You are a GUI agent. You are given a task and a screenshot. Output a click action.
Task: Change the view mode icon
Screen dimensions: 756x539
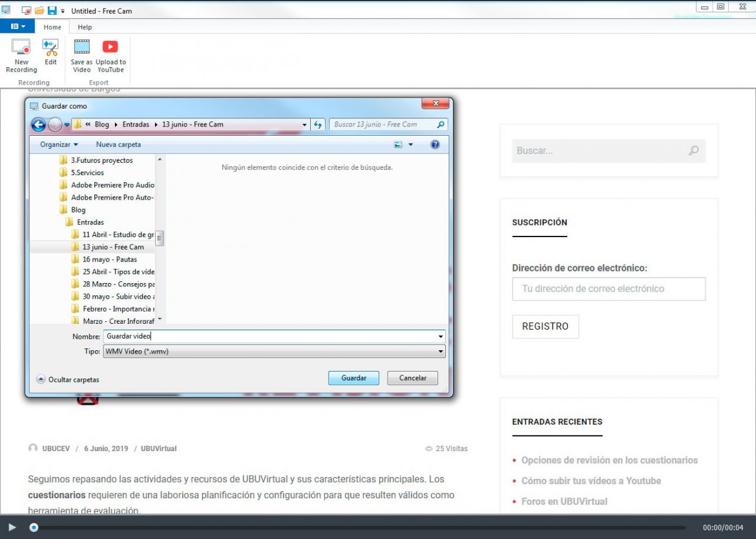pyautogui.click(x=398, y=145)
